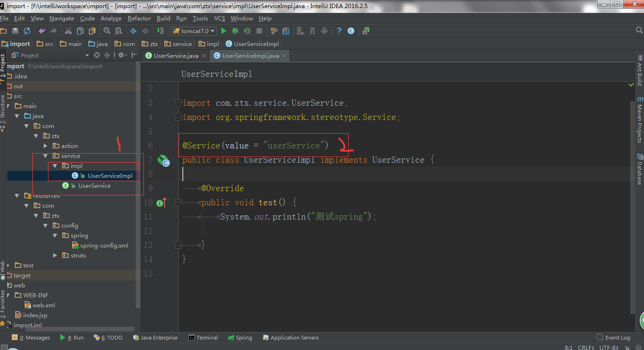Open the Navigate menu
The width and height of the screenshot is (644, 350).
click(x=62, y=18)
